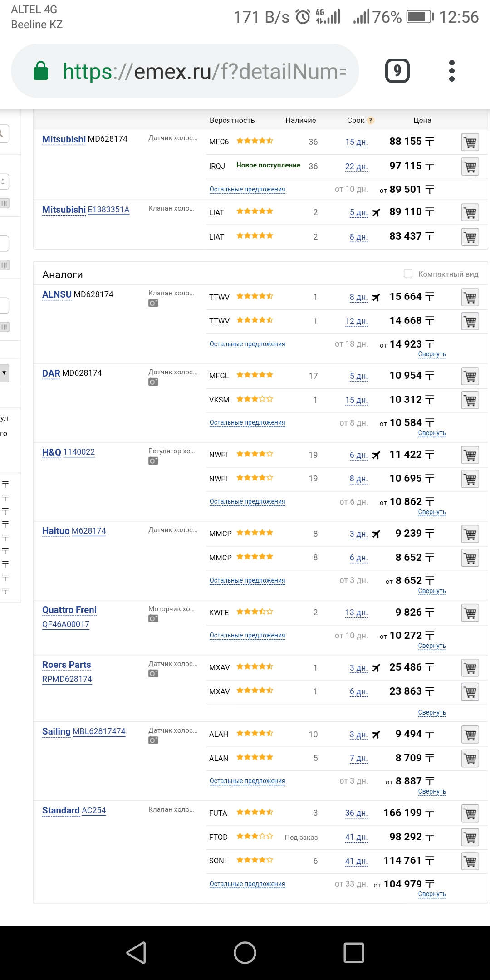Viewport: 490px width, 980px height.
Task: Expand Остальные предложения for Mitsubishi MD628174
Action: [247, 189]
